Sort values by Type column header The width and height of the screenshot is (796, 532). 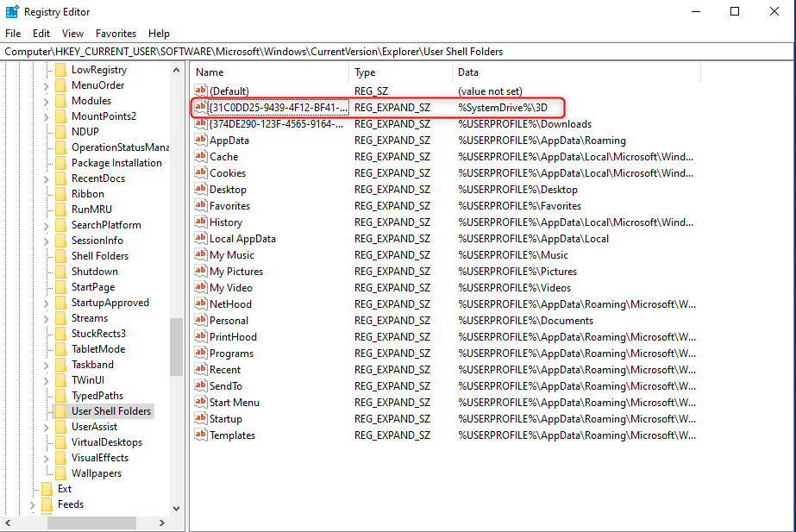[400, 72]
